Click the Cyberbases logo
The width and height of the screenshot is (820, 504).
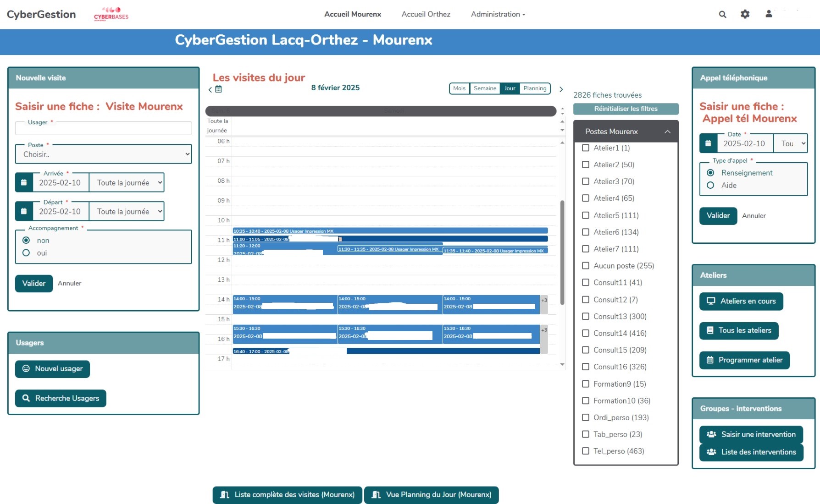pyautogui.click(x=111, y=14)
